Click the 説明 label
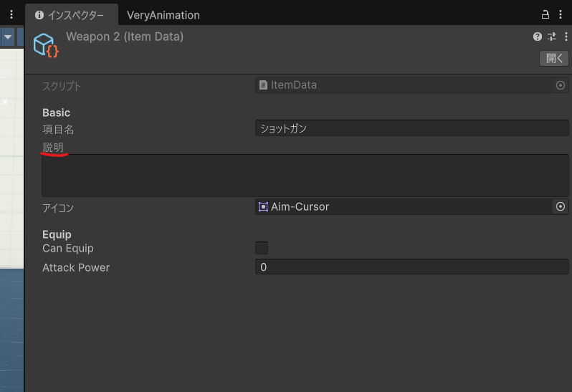 coord(53,148)
